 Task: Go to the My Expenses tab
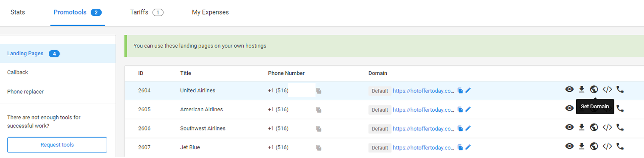(x=210, y=12)
